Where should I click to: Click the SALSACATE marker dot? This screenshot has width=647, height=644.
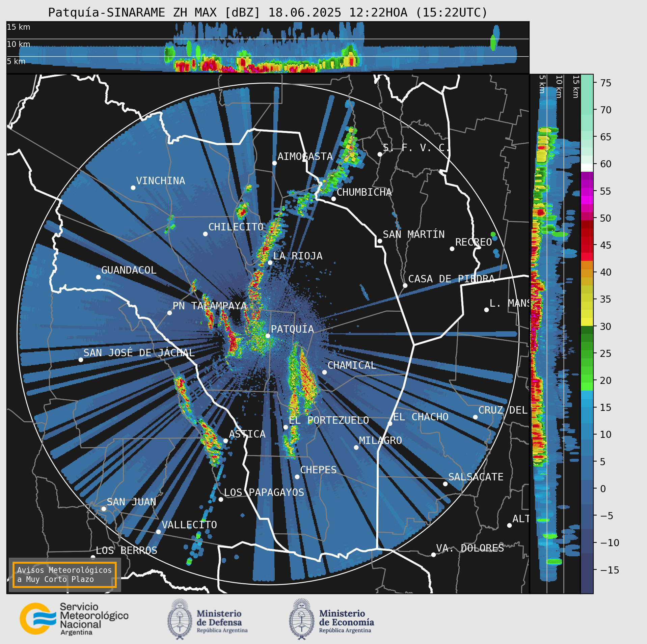click(x=445, y=484)
